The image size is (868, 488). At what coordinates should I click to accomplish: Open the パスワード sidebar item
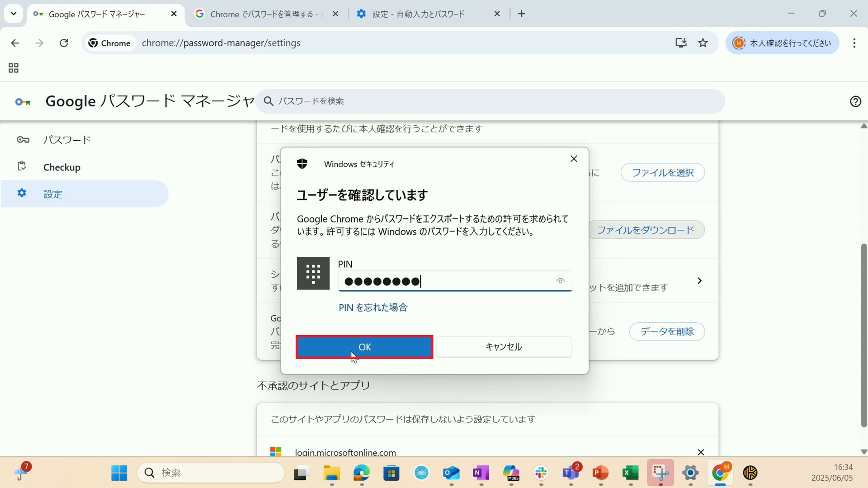coord(67,140)
